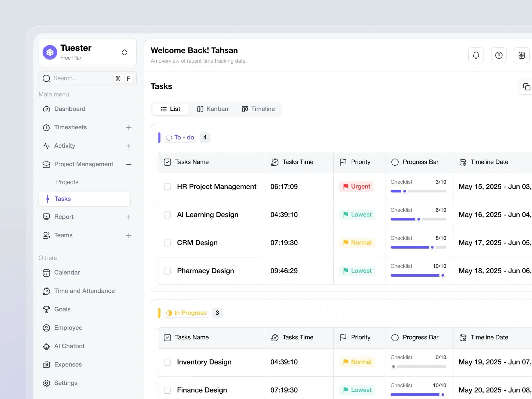Expand the Activity plus button
The width and height of the screenshot is (532, 399).
pyautogui.click(x=129, y=146)
